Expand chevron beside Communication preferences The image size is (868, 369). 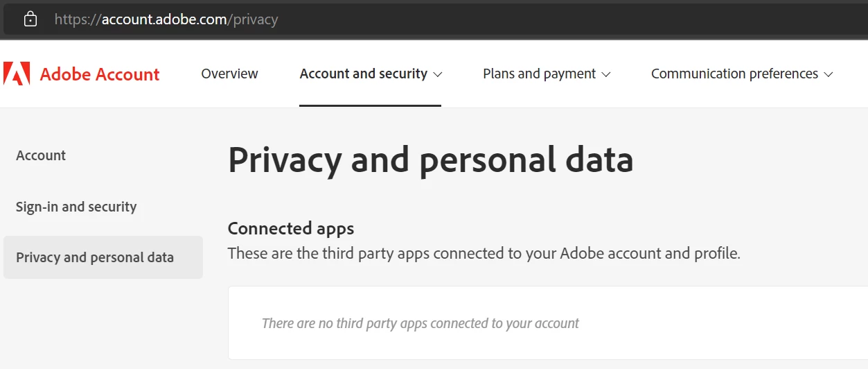click(x=828, y=74)
